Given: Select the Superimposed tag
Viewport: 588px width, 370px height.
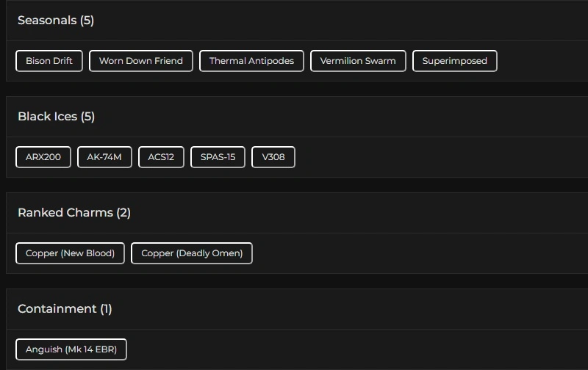Looking at the screenshot, I should coord(455,61).
